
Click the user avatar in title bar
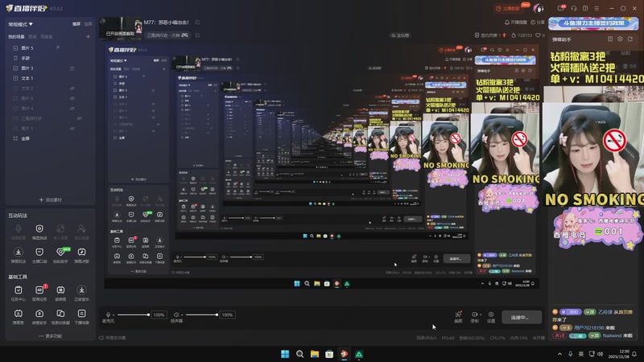coord(538,8)
